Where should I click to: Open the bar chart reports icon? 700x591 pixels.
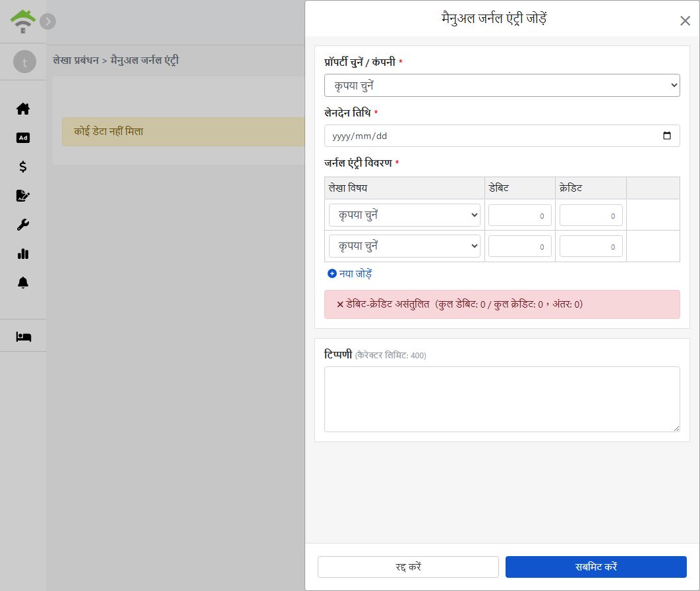[x=23, y=254]
